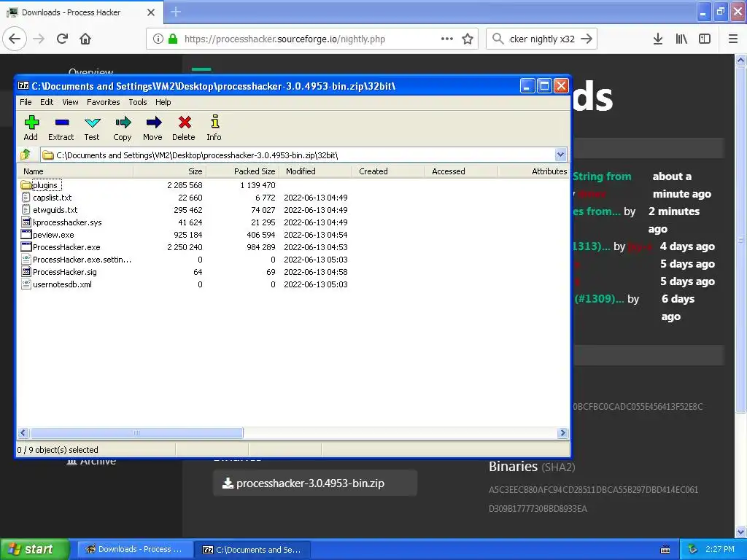
Task: Open a new Firefox tab
Action: (176, 12)
